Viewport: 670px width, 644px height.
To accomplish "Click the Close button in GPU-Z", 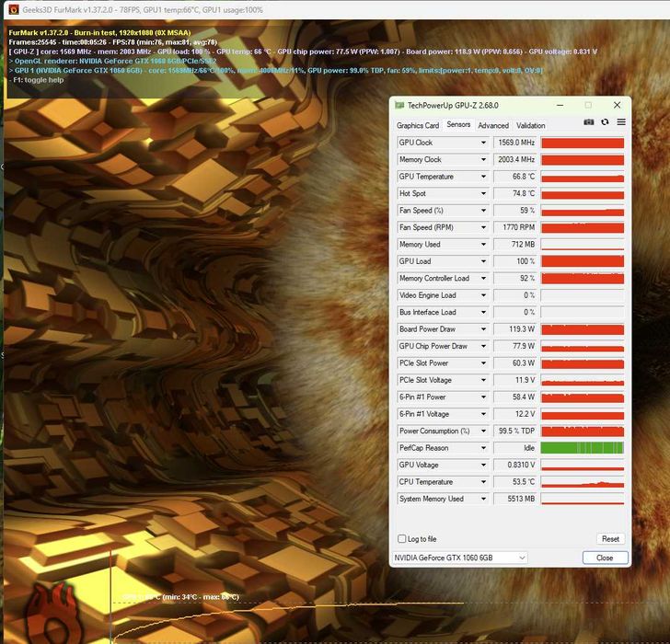I will (605, 558).
